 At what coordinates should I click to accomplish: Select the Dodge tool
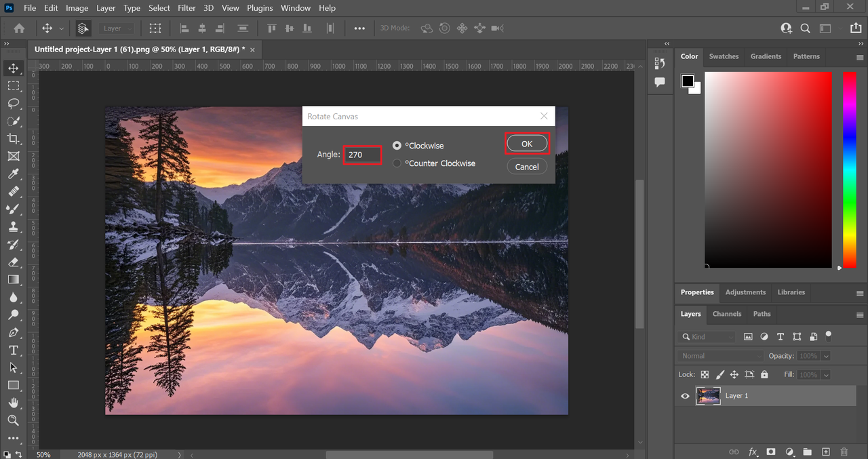coord(13,315)
